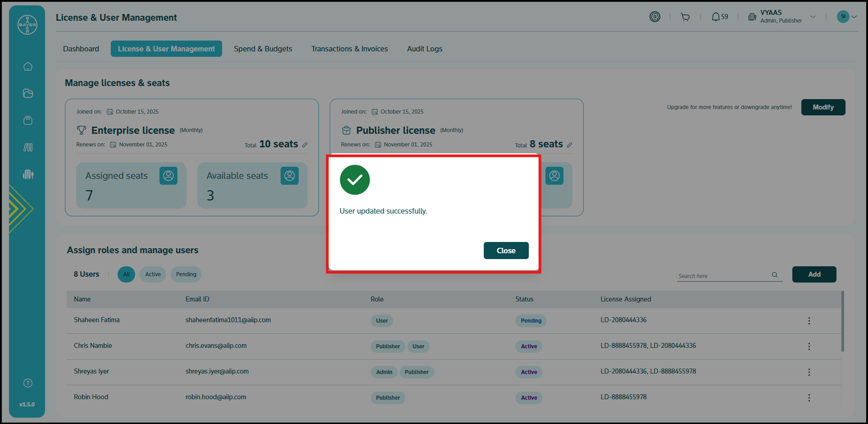The width and height of the screenshot is (868, 424).
Task: Close the success dialog
Action: click(x=506, y=251)
